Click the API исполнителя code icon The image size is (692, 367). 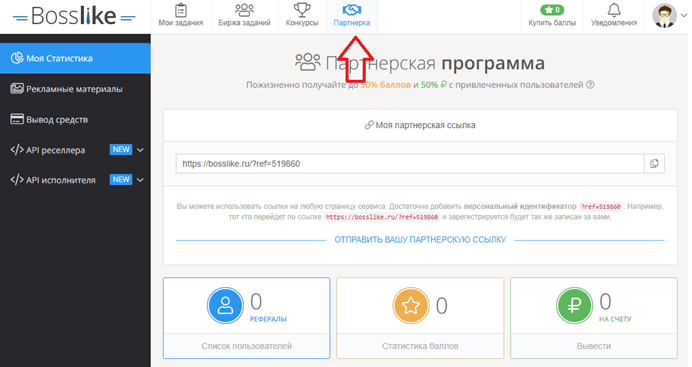pyautogui.click(x=17, y=180)
